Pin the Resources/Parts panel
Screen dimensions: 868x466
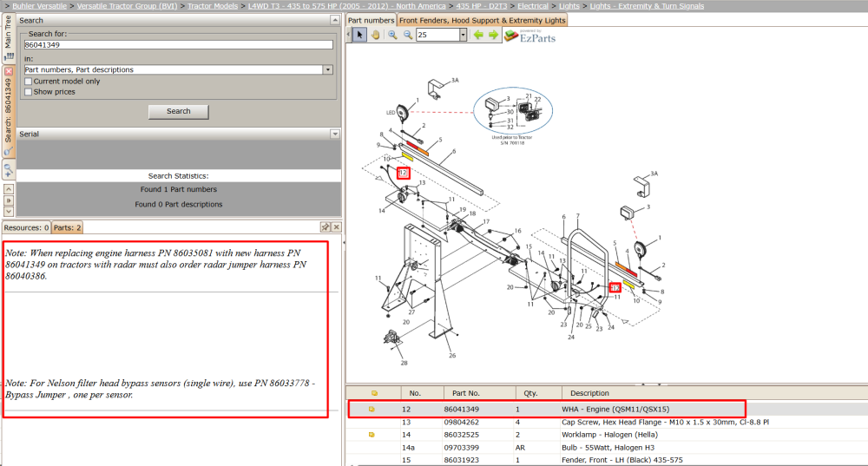[325, 226]
